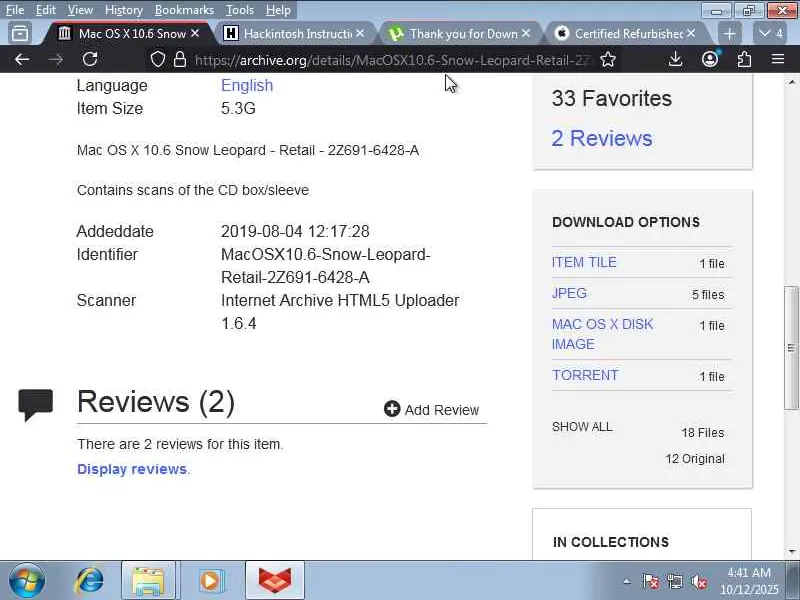Open the Bookmarks menu
This screenshot has width=800, height=600.
coord(184,10)
